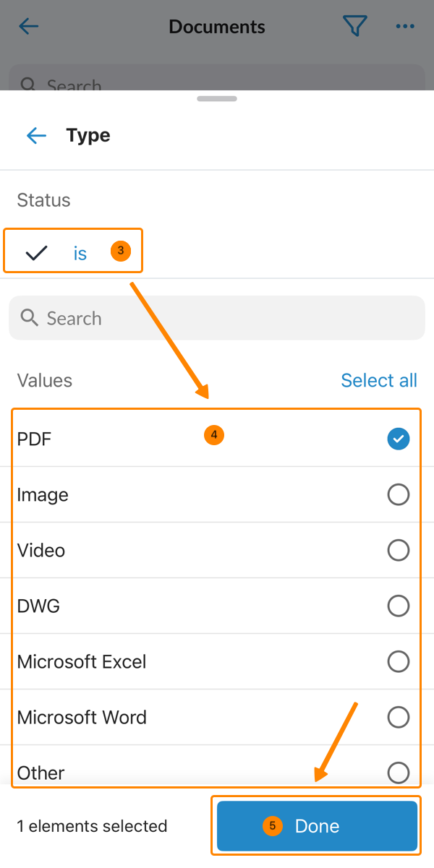
Task: Tap the sheet drag handle bar
Action: pyautogui.click(x=216, y=99)
